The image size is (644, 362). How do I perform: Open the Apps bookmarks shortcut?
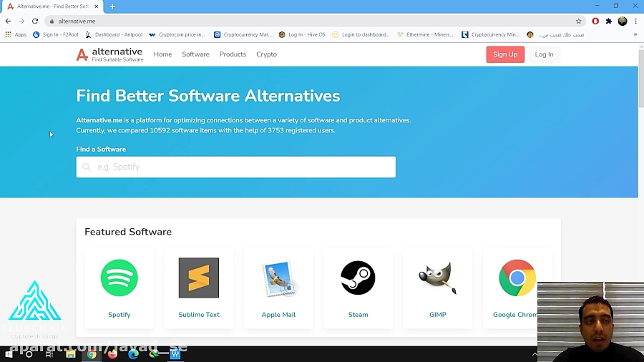coord(16,34)
